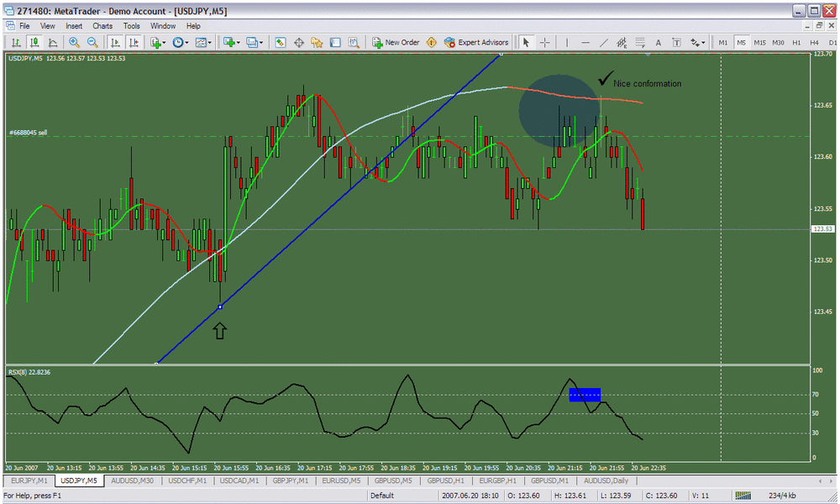Open the new chart dropdown
840x504 pixels.
click(232, 42)
